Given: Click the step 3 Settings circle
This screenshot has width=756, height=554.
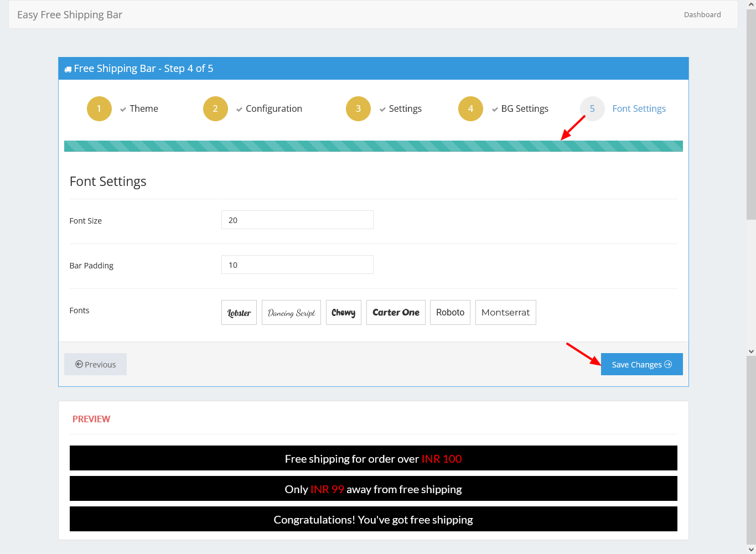Looking at the screenshot, I should pos(358,108).
